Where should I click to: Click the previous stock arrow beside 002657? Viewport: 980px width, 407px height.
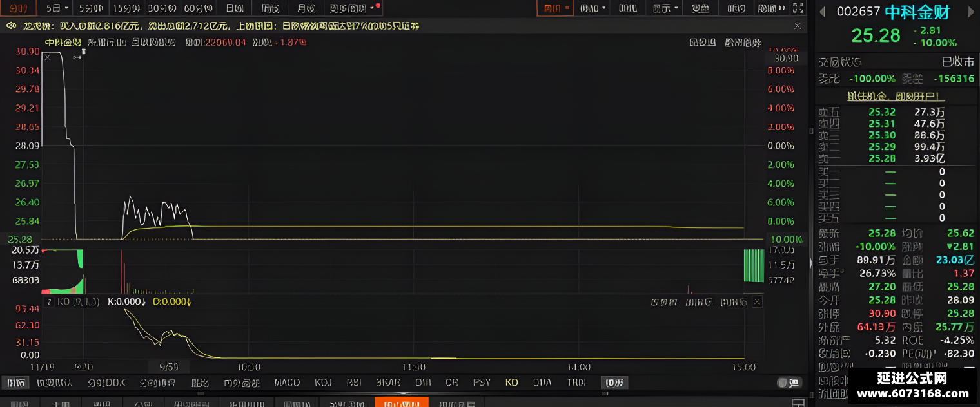click(x=823, y=12)
